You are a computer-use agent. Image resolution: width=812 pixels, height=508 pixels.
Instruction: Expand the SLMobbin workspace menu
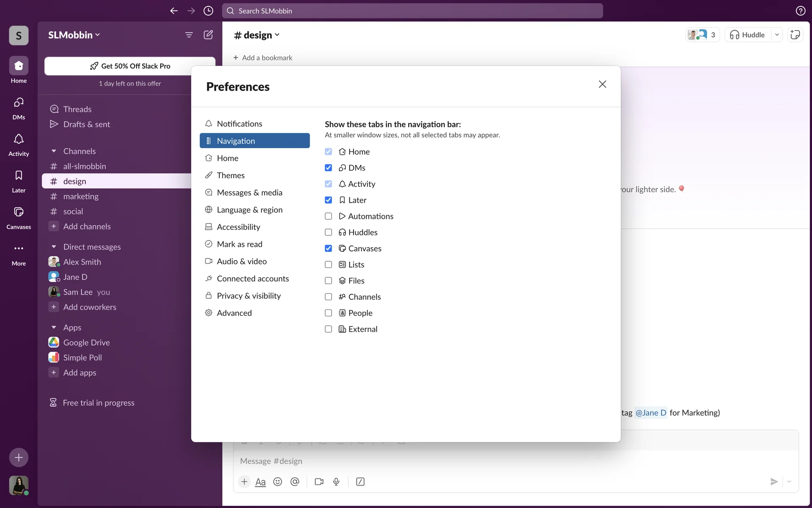(74, 35)
